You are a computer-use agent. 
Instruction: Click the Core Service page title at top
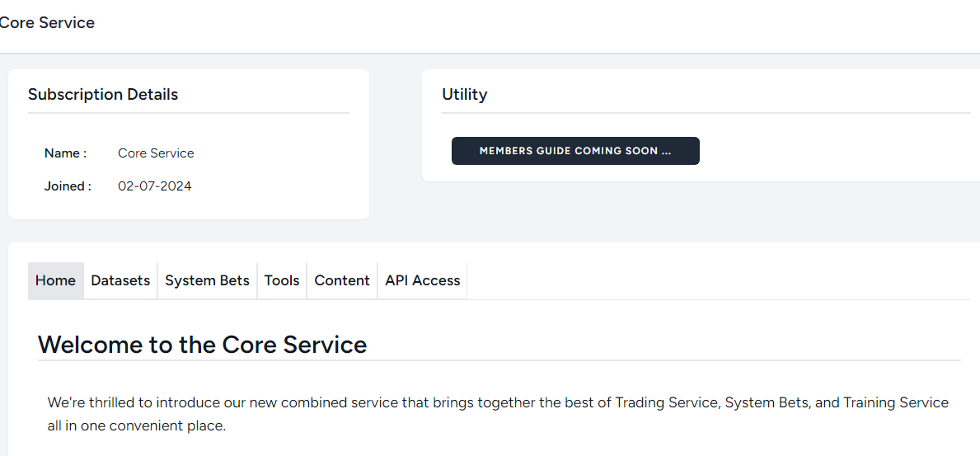[47, 23]
